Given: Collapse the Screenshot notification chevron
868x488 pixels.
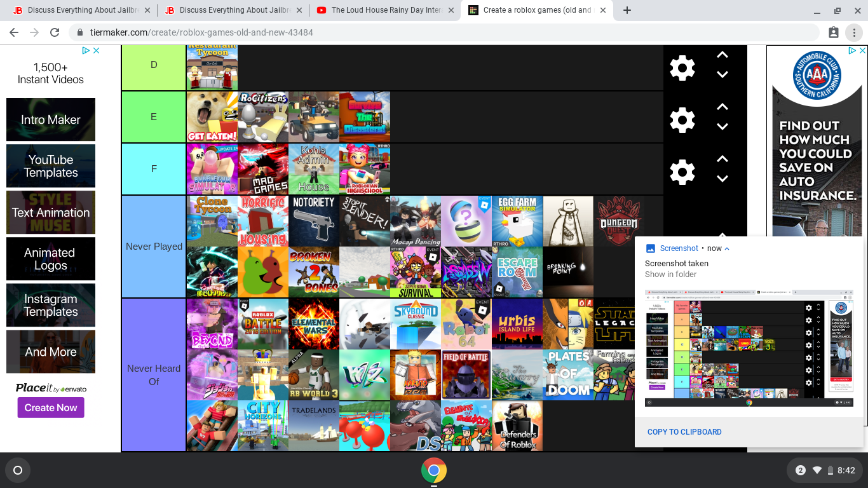Looking at the screenshot, I should coord(727,248).
